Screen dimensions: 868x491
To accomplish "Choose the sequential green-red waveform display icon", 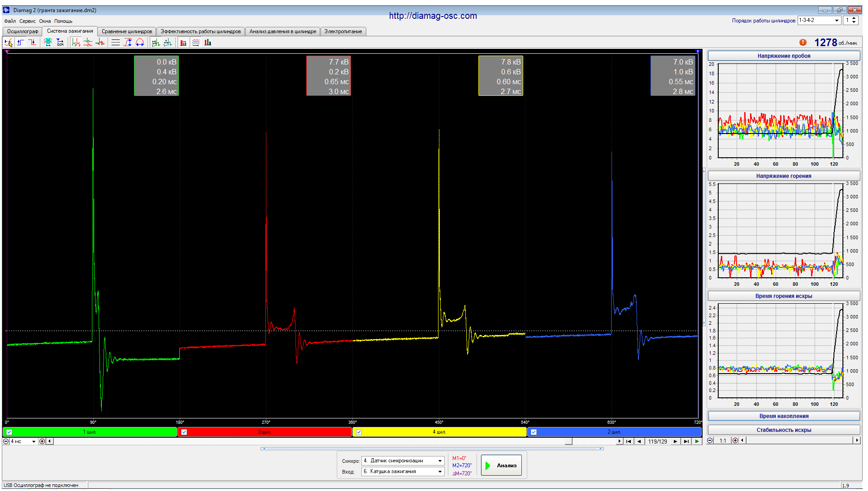I will [76, 43].
